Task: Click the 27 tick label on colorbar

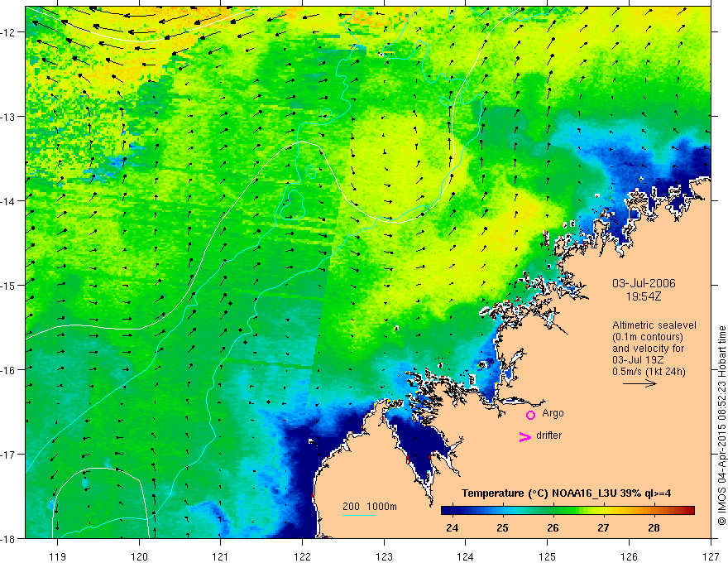Action: click(x=603, y=527)
